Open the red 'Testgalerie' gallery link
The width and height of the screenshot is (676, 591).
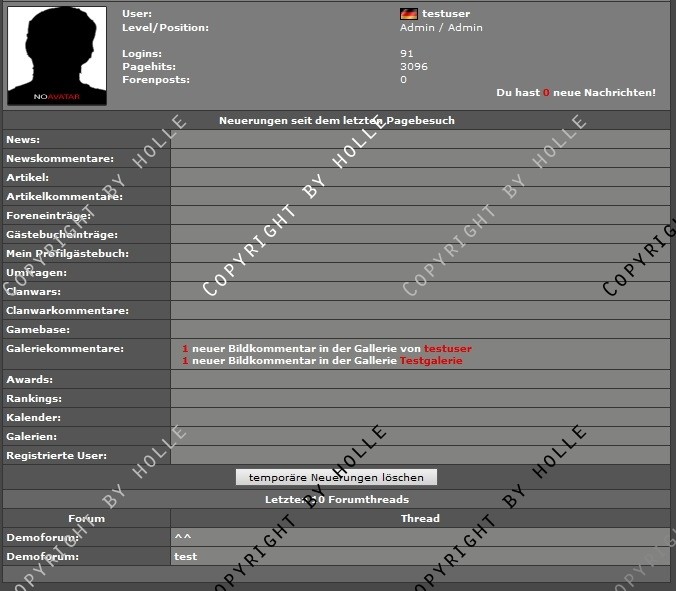point(431,360)
